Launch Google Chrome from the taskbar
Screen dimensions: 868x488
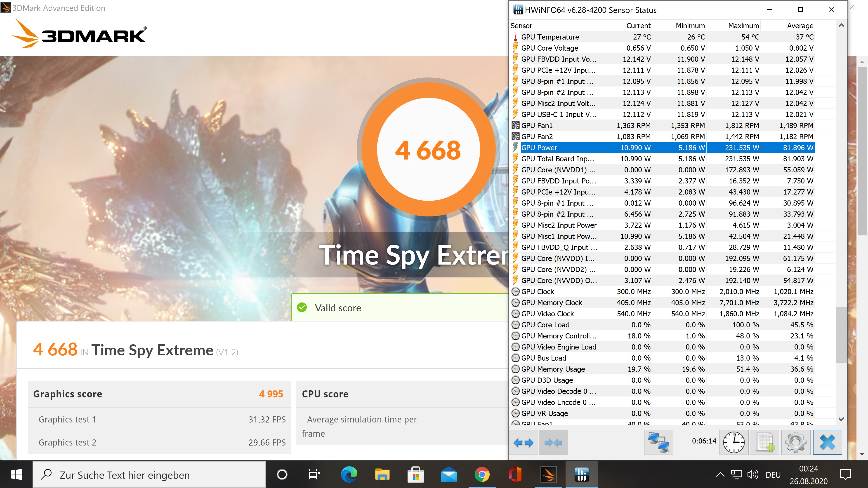(x=482, y=475)
